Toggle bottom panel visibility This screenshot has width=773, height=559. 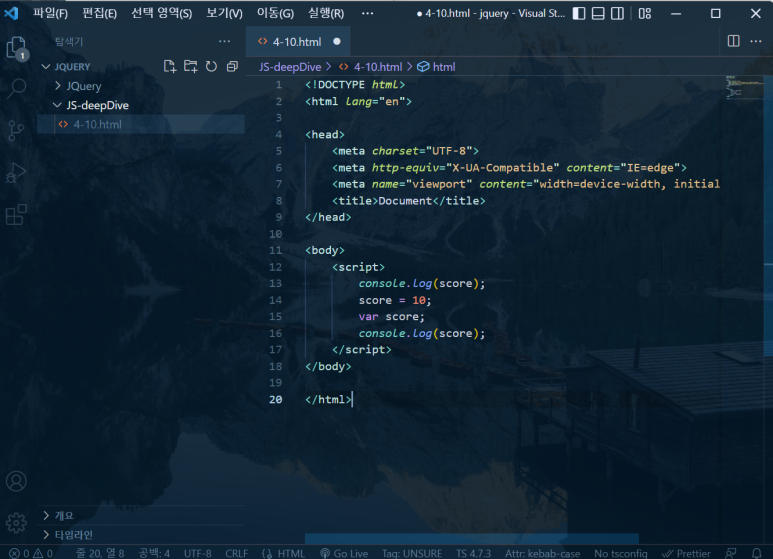[x=598, y=13]
